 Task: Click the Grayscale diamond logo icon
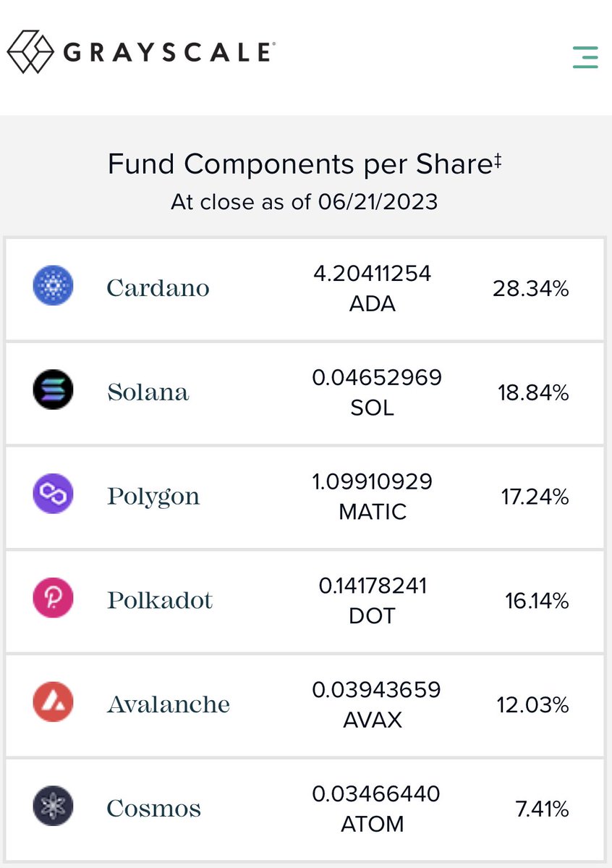[x=30, y=52]
